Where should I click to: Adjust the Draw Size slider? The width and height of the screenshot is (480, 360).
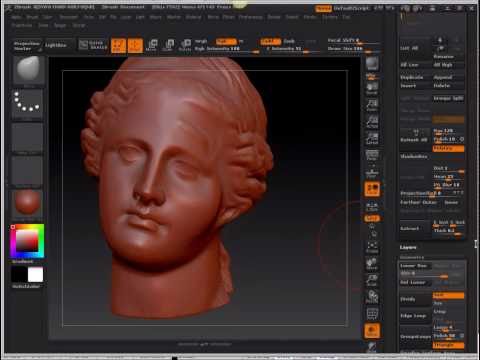(x=353, y=49)
